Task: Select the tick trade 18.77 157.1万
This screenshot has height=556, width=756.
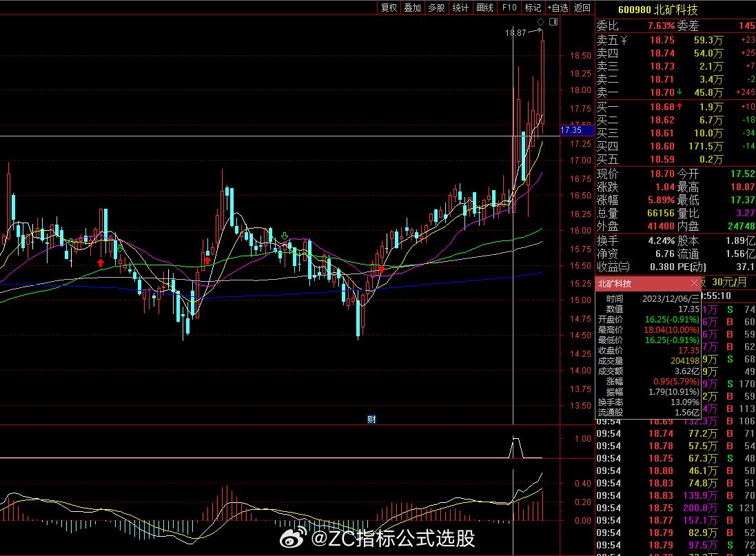Action: click(676, 521)
